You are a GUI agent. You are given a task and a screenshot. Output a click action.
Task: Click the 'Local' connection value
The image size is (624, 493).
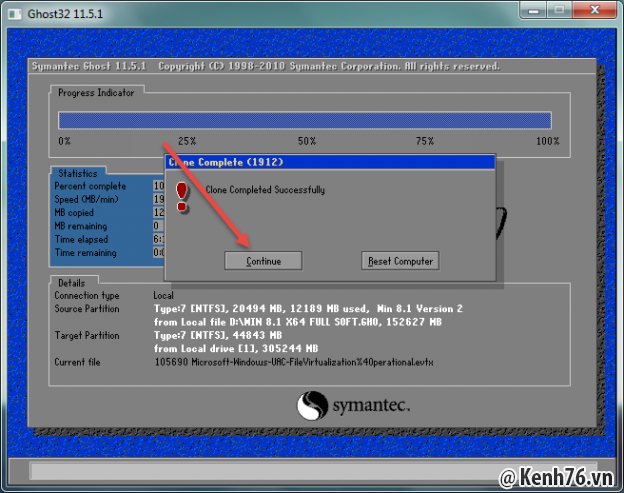tap(164, 296)
